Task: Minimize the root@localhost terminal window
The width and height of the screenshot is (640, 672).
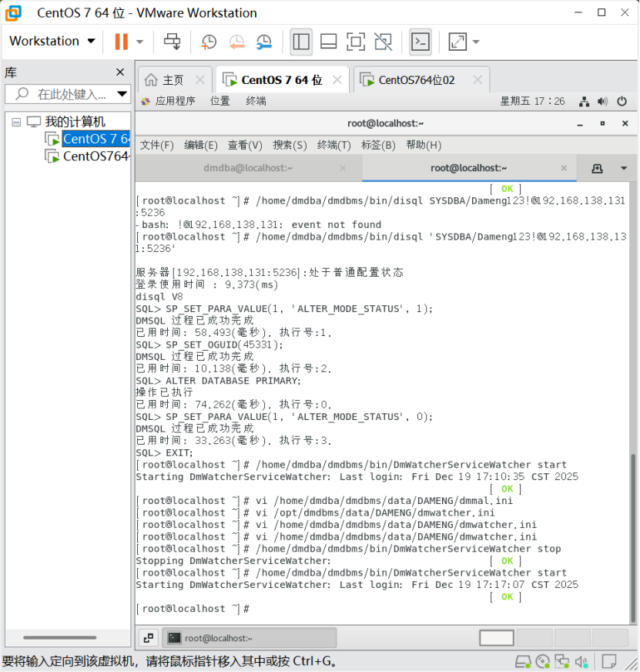Action: point(580,124)
